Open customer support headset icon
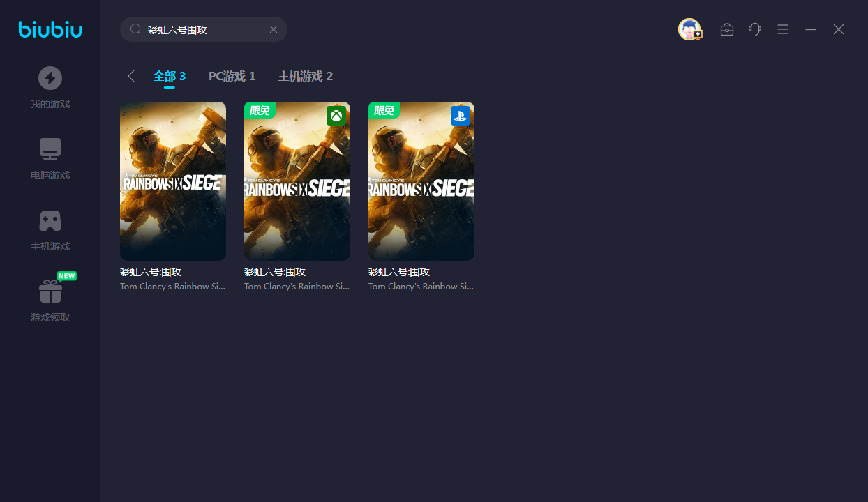This screenshot has height=502, width=868. 755,29
